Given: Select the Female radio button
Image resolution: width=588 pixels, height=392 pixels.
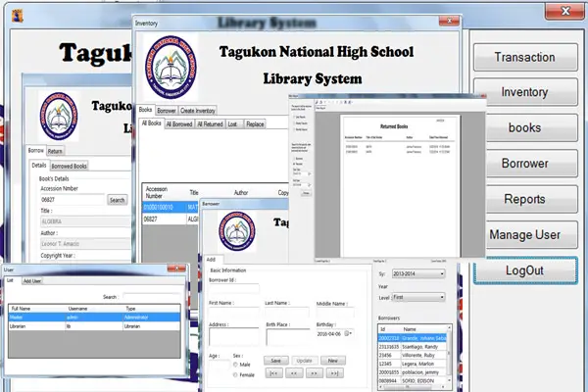Looking at the screenshot, I should (x=235, y=374).
